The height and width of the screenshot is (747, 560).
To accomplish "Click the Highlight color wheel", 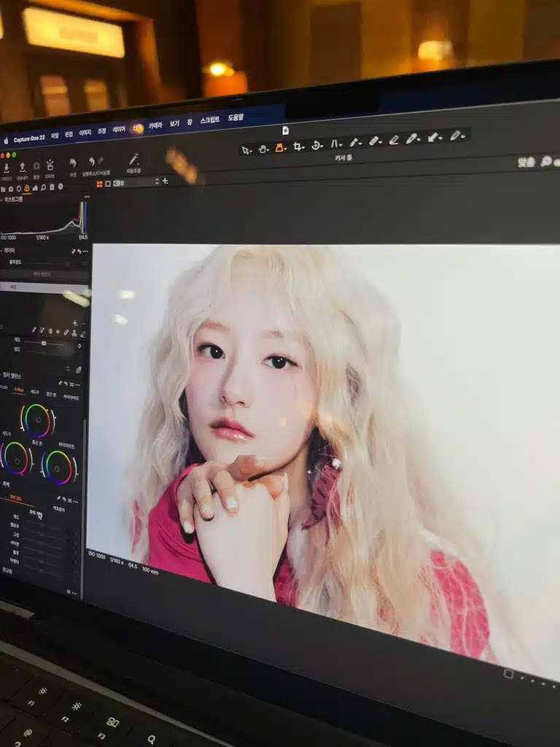I will pos(58,468).
